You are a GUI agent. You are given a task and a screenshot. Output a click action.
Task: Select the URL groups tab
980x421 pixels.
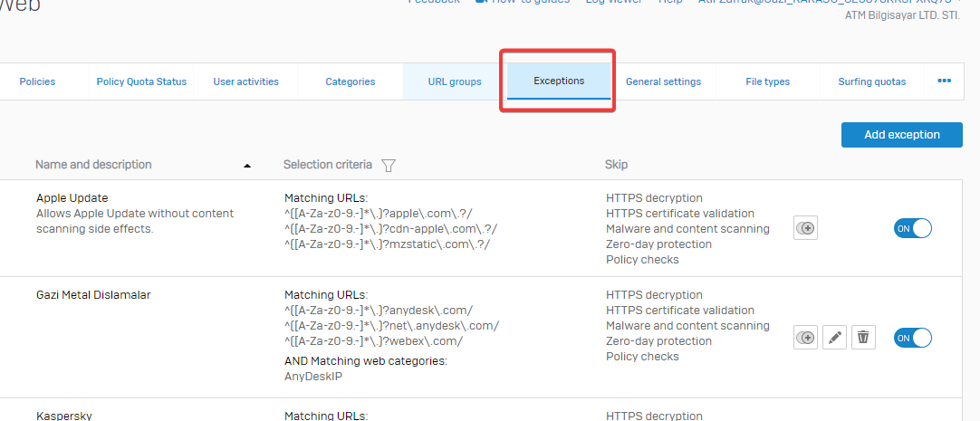point(455,81)
